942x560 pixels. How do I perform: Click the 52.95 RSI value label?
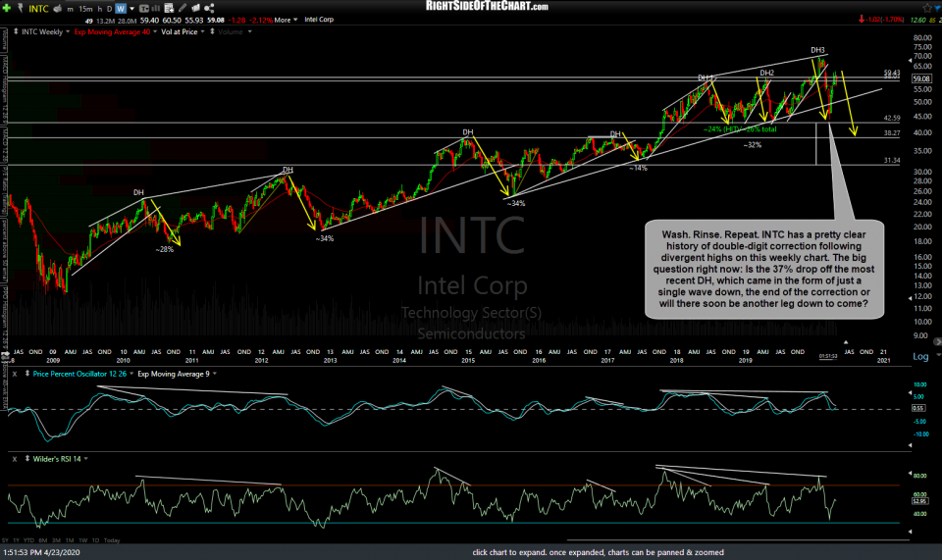pos(920,500)
